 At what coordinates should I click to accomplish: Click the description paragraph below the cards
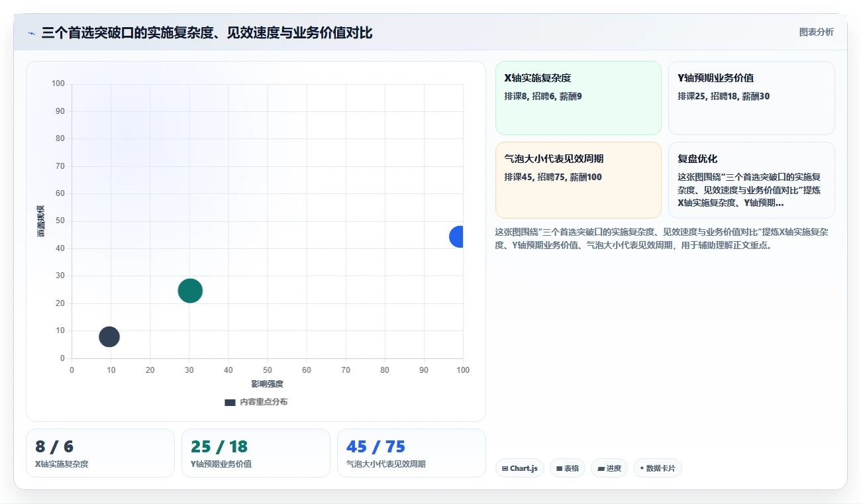(662, 239)
